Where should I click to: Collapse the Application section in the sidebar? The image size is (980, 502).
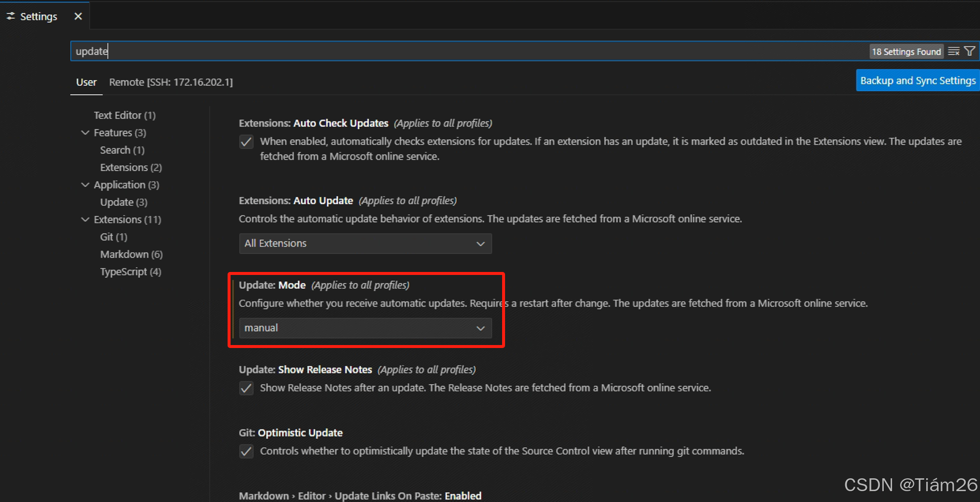(x=85, y=185)
